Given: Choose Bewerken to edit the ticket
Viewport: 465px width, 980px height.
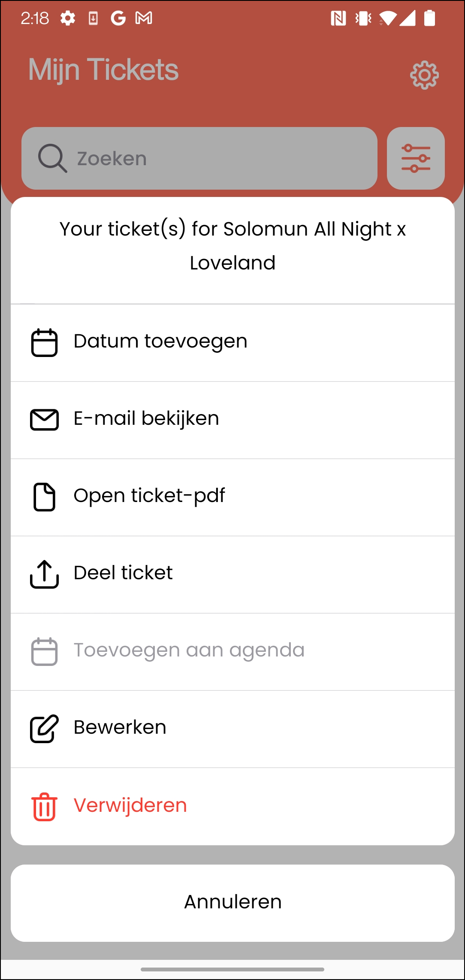Looking at the screenshot, I should point(232,729).
